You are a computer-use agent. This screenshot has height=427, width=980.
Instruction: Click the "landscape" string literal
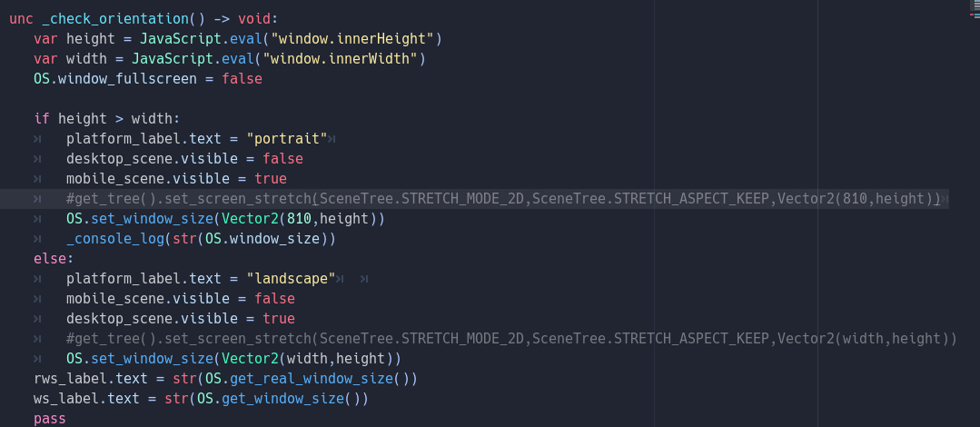pyautogui.click(x=292, y=279)
